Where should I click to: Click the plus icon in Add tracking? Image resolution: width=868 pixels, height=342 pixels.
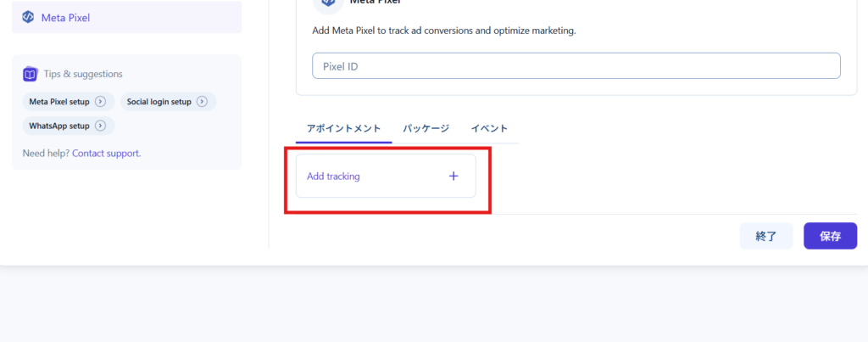pyautogui.click(x=453, y=177)
